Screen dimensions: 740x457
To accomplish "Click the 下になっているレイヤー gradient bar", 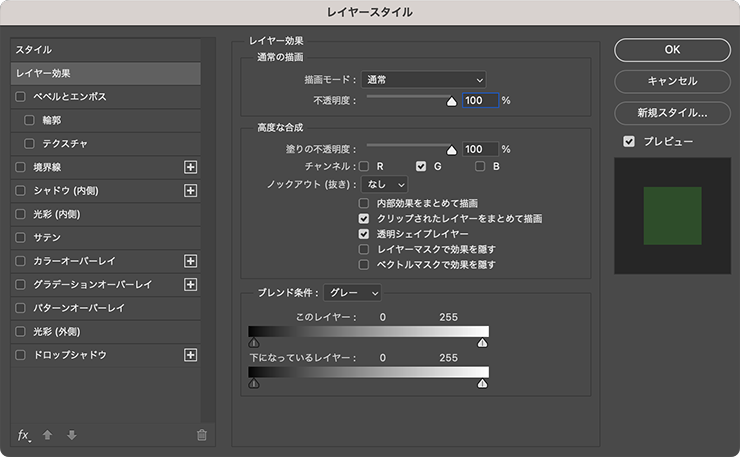I will [369, 372].
